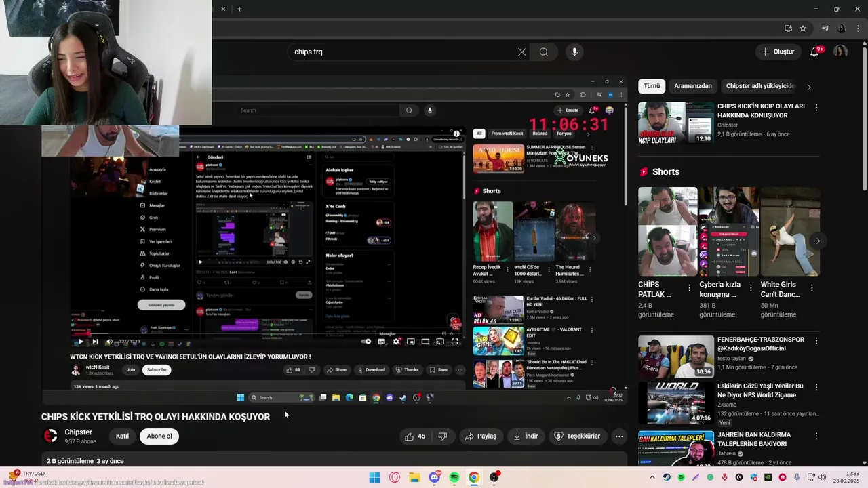
Task: Open options for FENERBAHÇE-TRABZONSPOR video
Action: [x=816, y=341]
